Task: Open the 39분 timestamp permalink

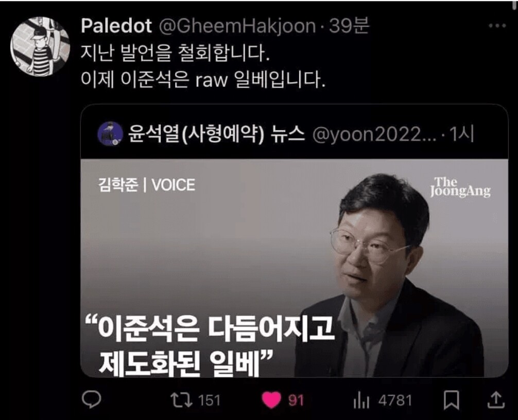Action: (349, 25)
